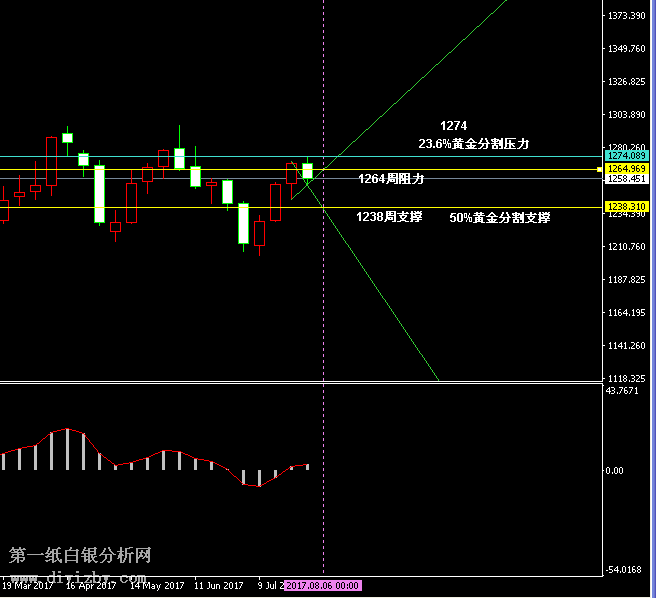Select the 1238周支撑 text annotation
This screenshot has width=656, height=598.
tap(389, 216)
